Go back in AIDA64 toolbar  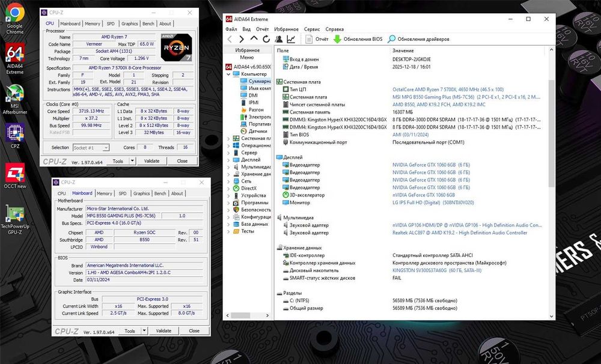(x=230, y=39)
